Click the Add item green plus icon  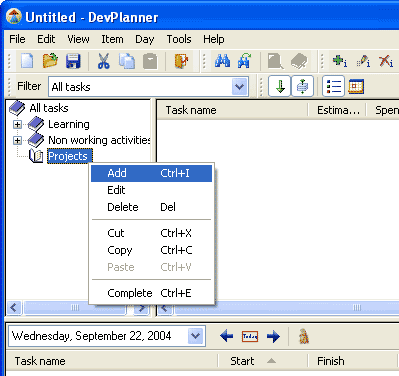tap(340, 61)
